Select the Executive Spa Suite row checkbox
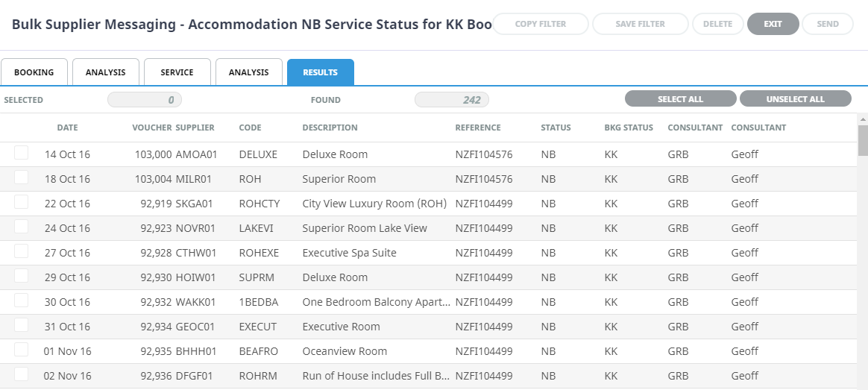This screenshot has width=868, height=390. click(x=21, y=251)
